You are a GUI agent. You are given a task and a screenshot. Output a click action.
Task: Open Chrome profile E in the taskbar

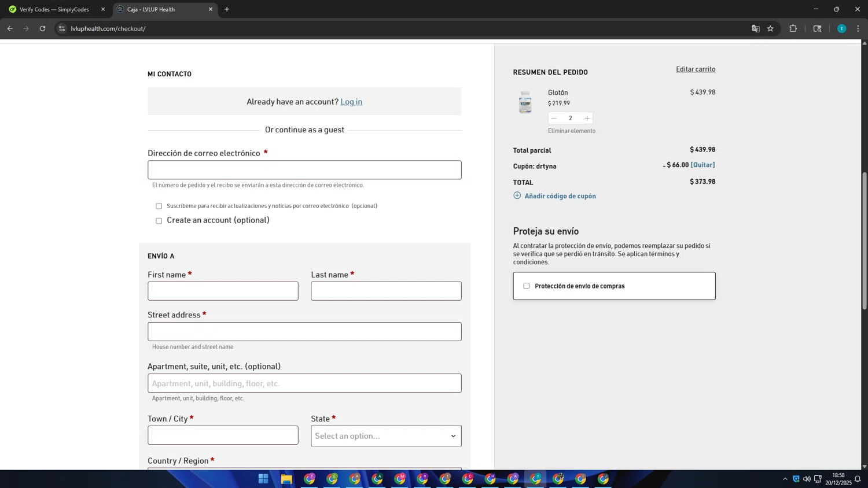[332, 479]
